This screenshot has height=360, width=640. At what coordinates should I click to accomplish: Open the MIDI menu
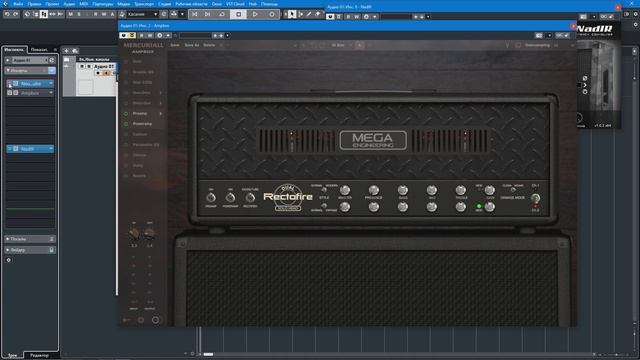[x=84, y=4]
